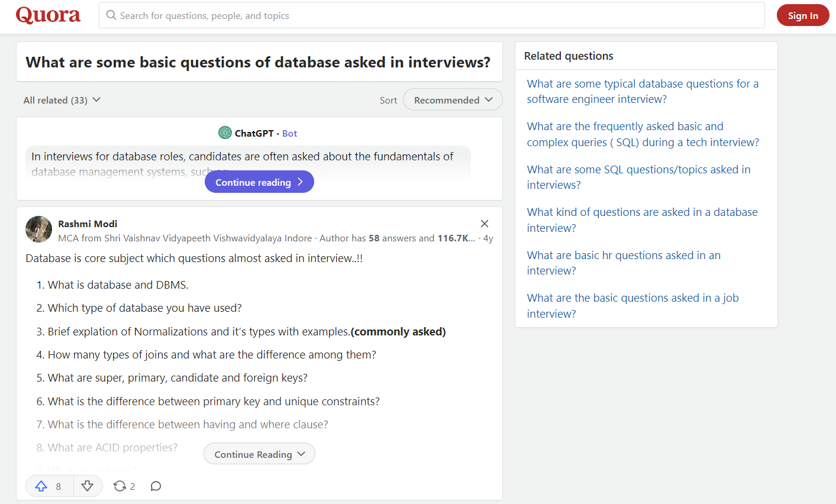Open the ChatGPT profile name link
The width and height of the screenshot is (836, 504).
point(254,134)
